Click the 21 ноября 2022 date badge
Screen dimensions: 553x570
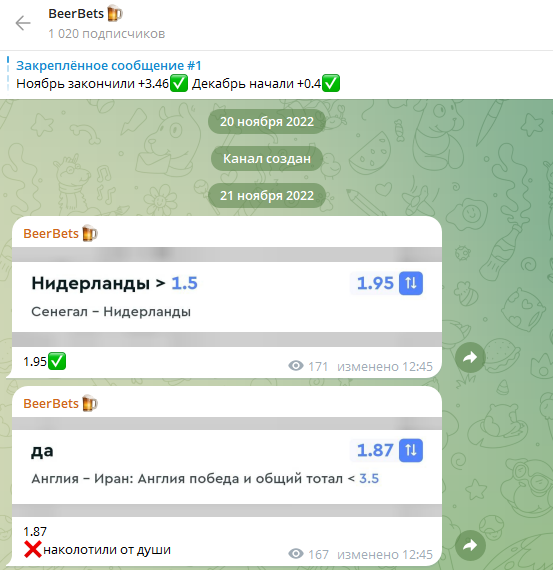pyautogui.click(x=267, y=196)
